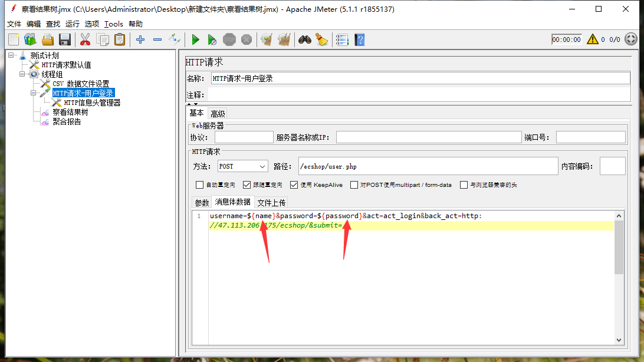Click the Clear all results icon
The image size is (644, 362).
[x=284, y=40]
